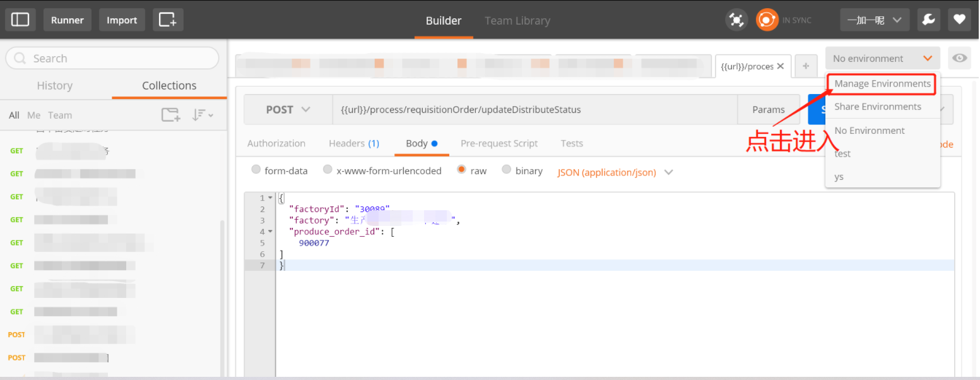980x380 pixels.
Task: Select the ys environment
Action: (x=839, y=177)
